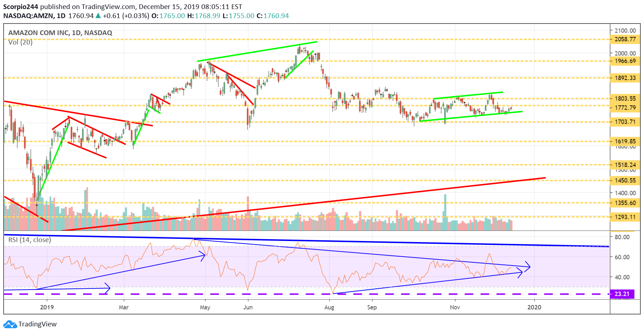Click the close price value 1760.94 after C:

(276, 16)
